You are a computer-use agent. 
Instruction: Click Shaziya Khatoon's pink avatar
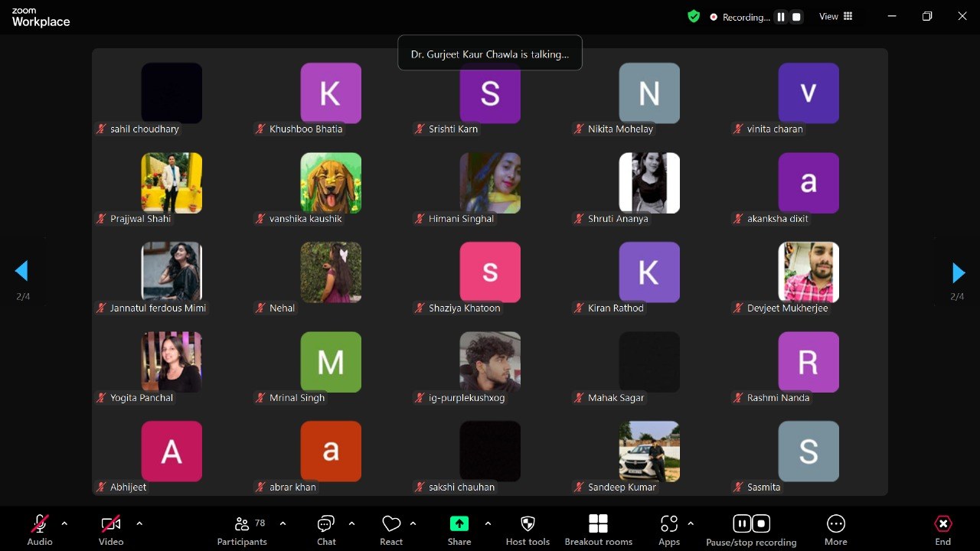490,272
